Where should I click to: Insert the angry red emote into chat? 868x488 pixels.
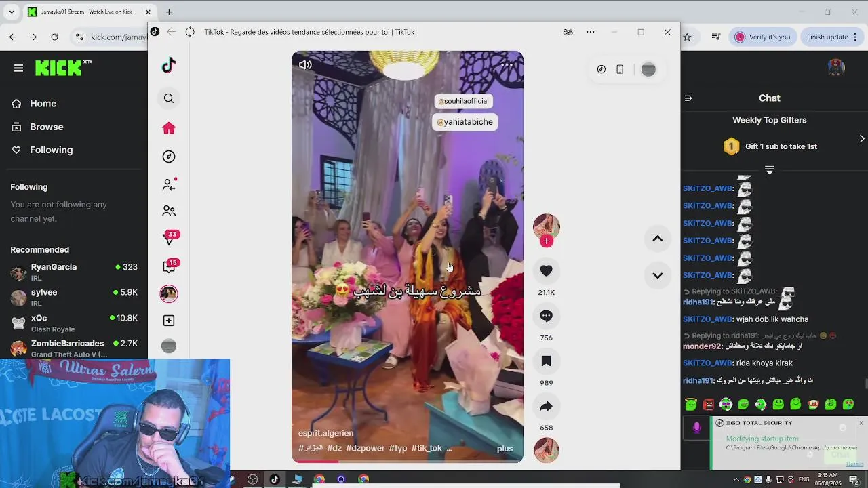[x=709, y=405]
